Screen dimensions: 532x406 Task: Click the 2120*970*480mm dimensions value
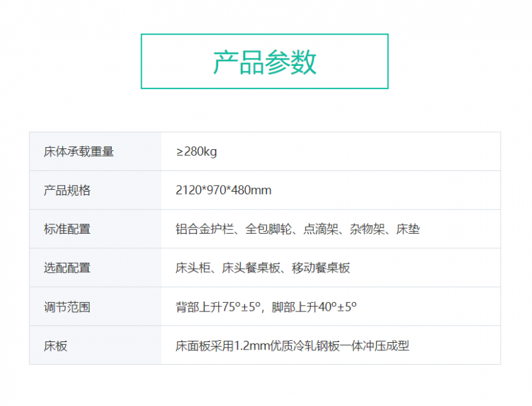click(223, 190)
